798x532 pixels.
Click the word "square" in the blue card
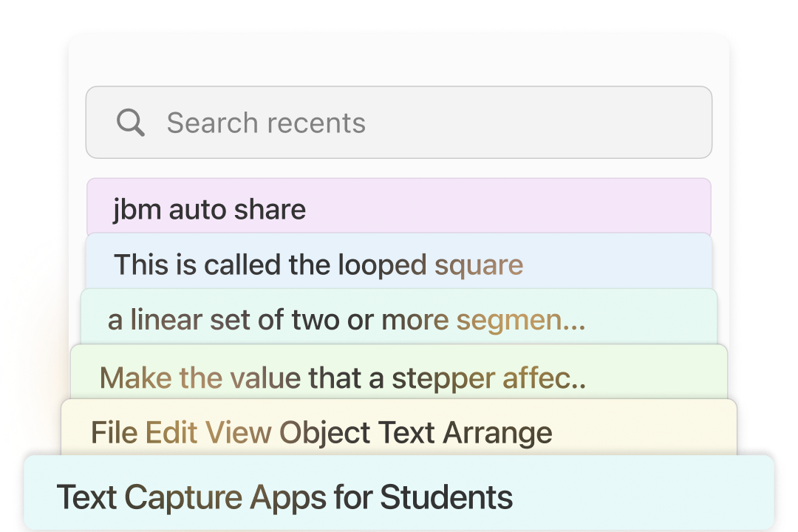[479, 265]
